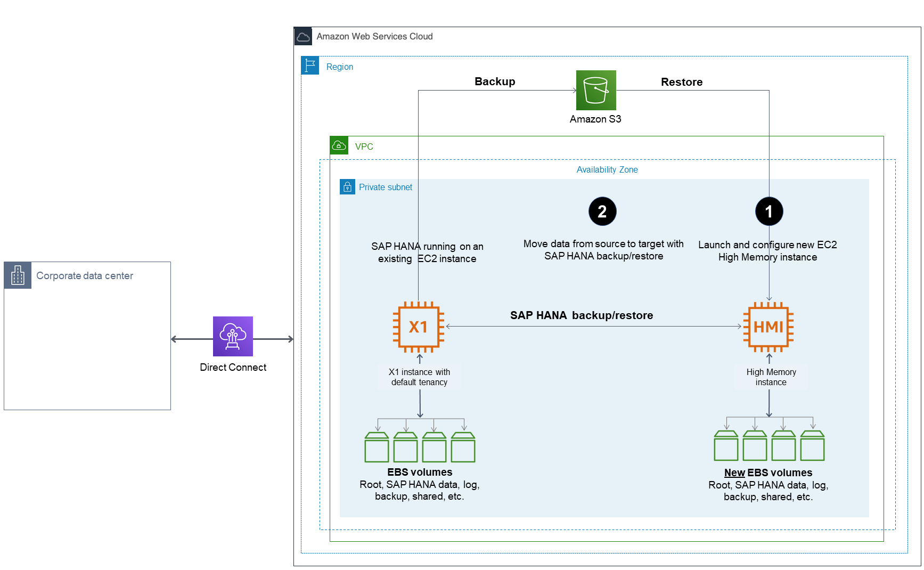This screenshot has width=924, height=570.
Task: Select step 1 numbered circle
Action: click(x=769, y=211)
